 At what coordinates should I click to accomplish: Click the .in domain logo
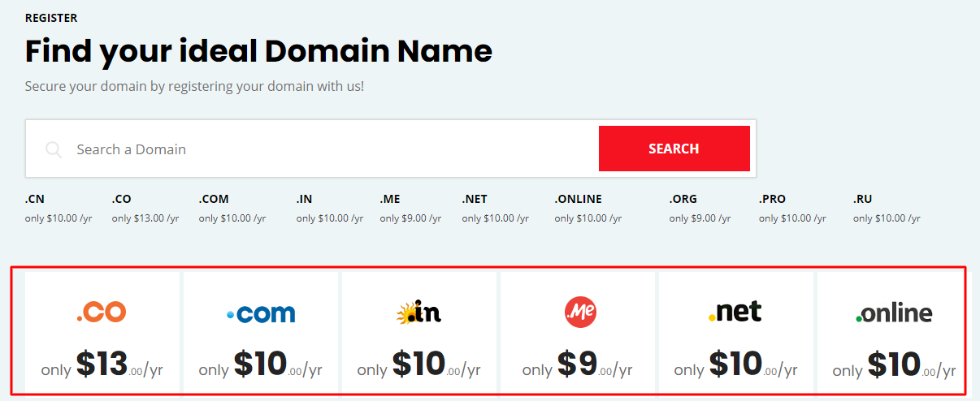418,313
